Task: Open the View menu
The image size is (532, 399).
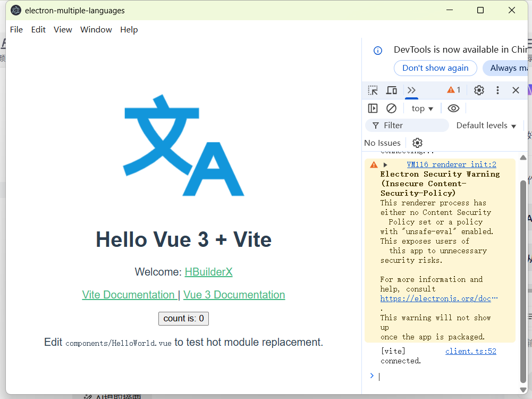Action: point(63,30)
